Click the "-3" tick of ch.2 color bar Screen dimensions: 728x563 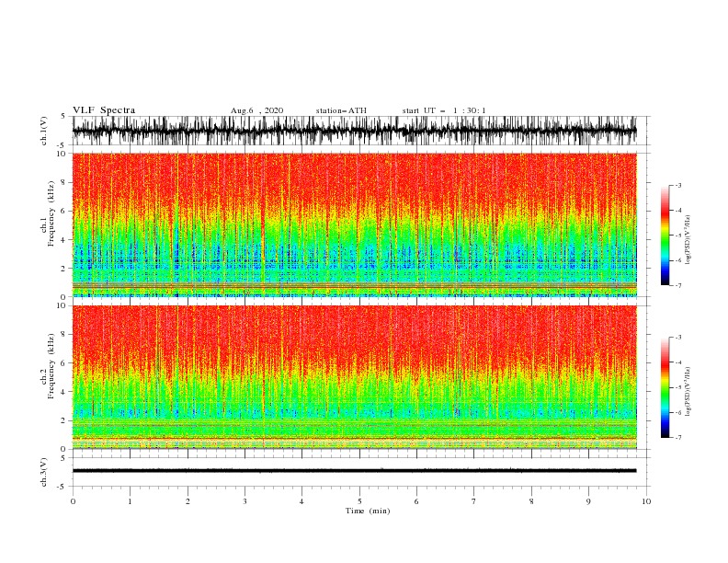coord(678,338)
